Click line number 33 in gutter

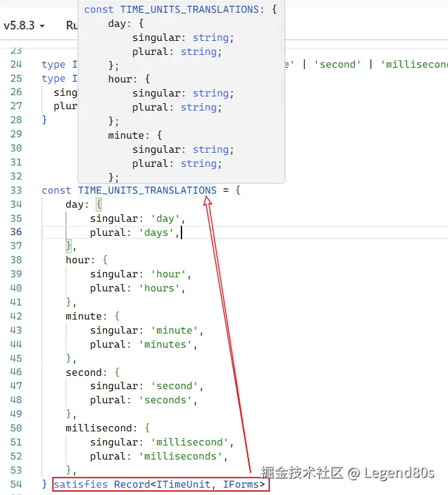[16, 190]
